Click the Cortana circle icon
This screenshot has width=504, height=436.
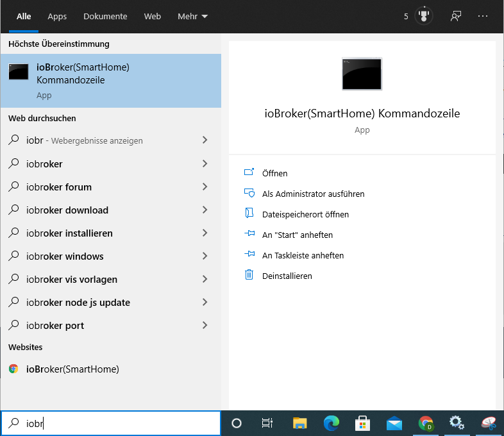pos(236,423)
